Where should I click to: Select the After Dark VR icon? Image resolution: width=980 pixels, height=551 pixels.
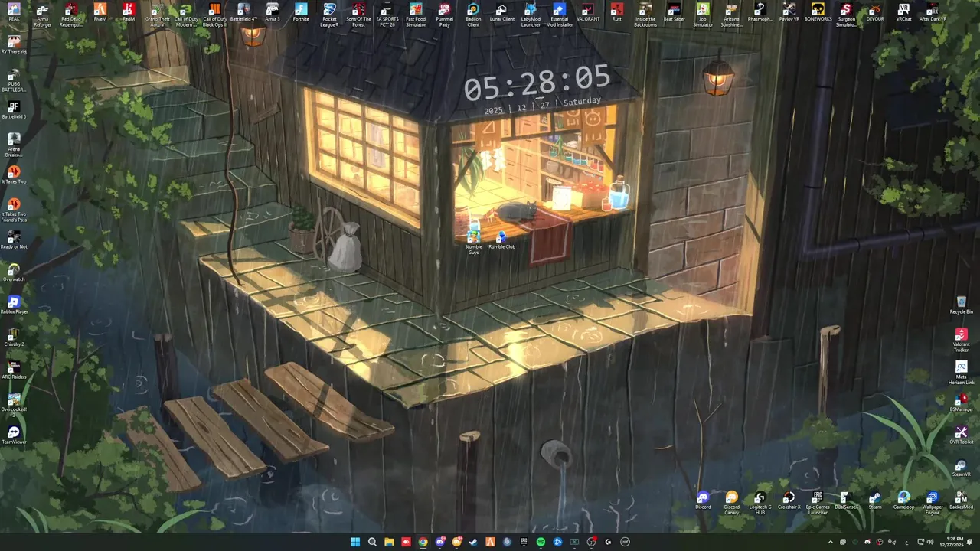point(933,12)
